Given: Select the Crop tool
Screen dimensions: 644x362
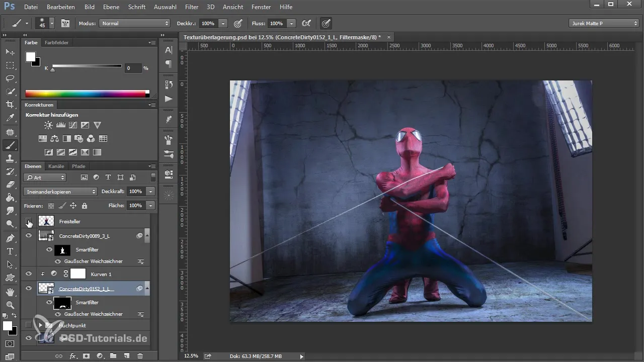Looking at the screenshot, I should (10, 105).
